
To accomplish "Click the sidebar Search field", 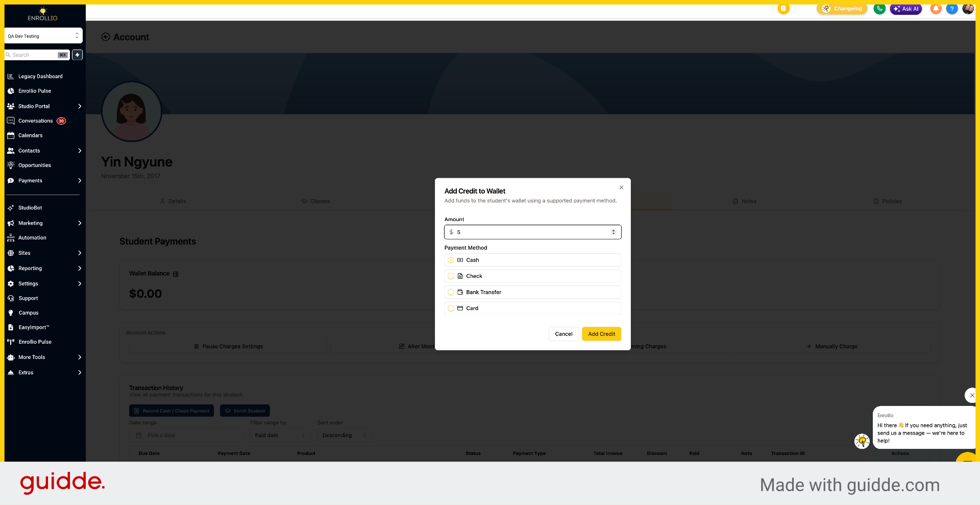I will point(37,55).
